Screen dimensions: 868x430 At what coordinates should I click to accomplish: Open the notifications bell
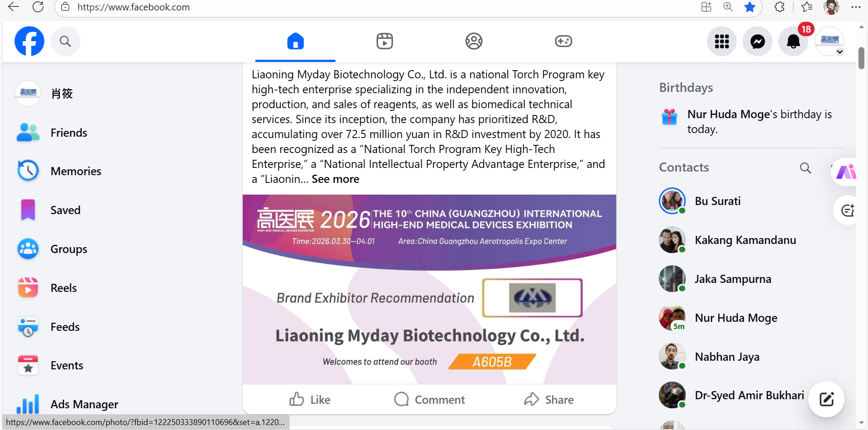click(x=793, y=41)
